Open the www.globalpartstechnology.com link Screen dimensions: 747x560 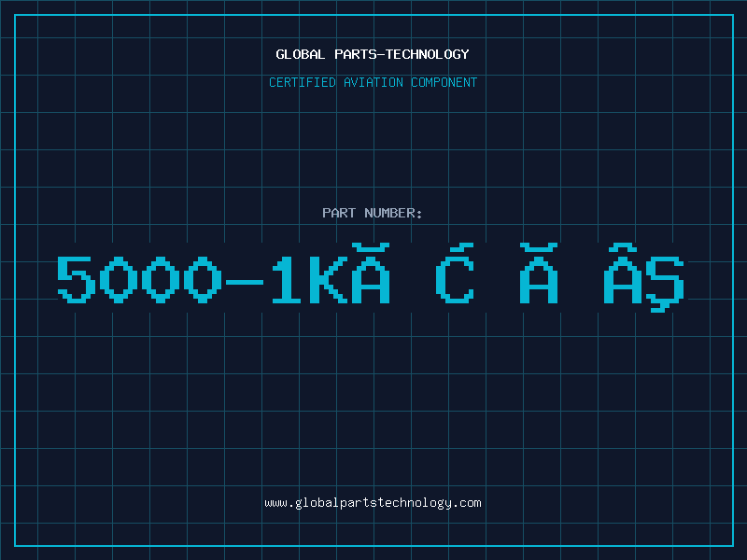373,503
